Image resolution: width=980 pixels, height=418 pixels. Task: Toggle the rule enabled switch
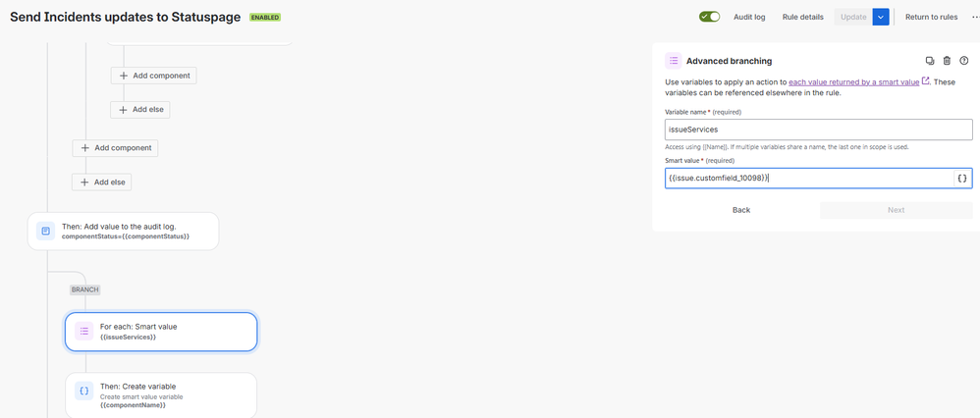(x=709, y=17)
